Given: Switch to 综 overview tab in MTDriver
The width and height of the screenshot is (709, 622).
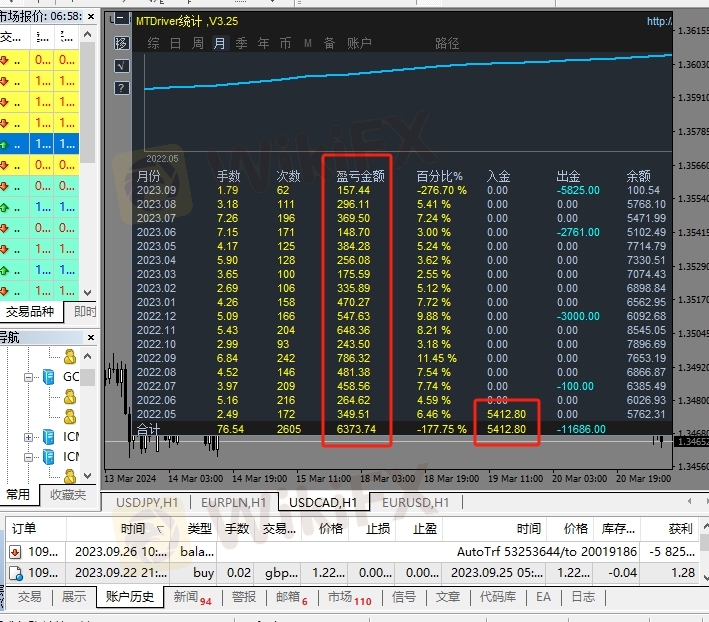Looking at the screenshot, I should pyautogui.click(x=153, y=43).
